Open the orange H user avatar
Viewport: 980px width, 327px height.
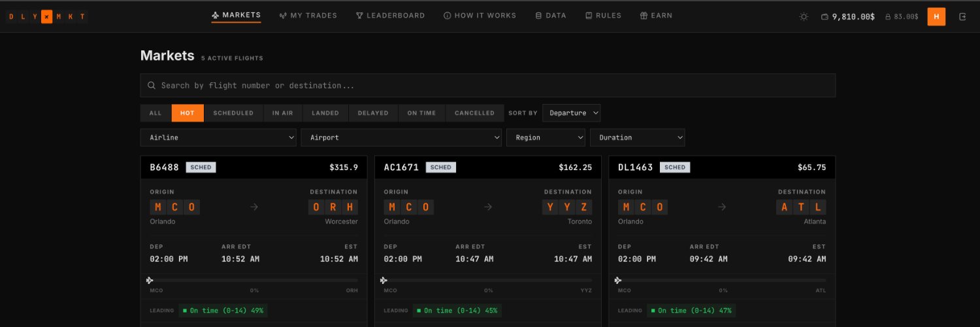936,16
